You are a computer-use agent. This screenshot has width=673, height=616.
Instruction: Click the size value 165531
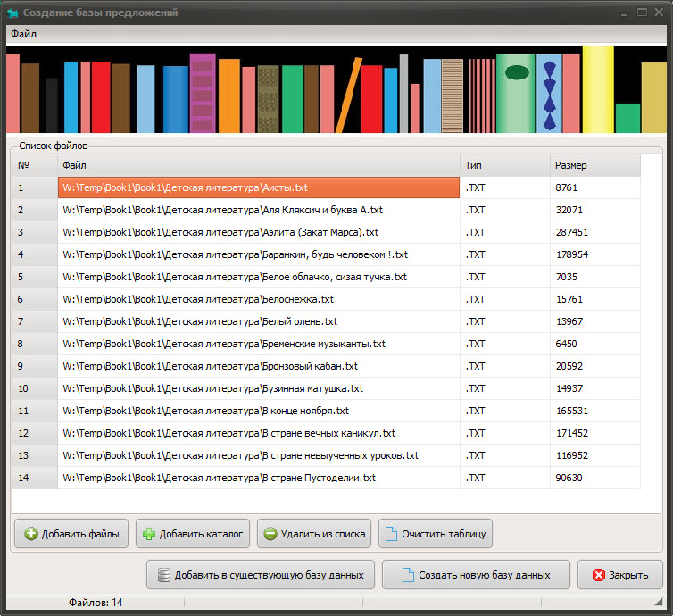click(572, 411)
